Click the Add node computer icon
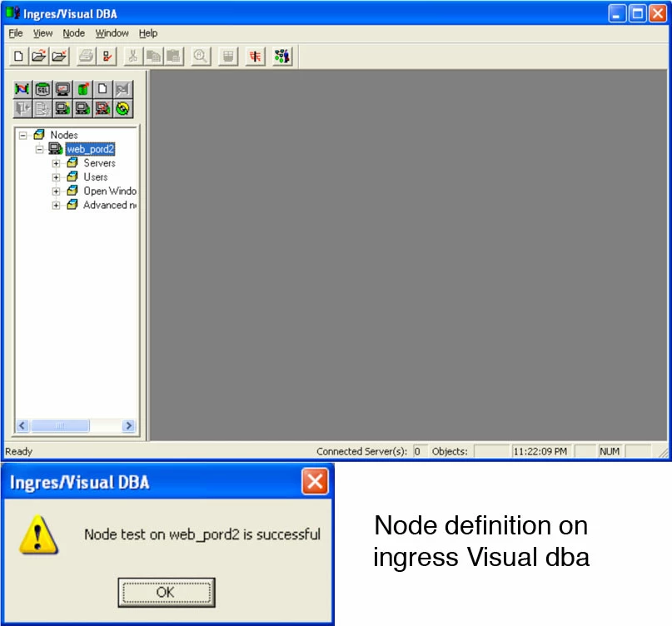The image size is (672, 626). pyautogui.click(x=62, y=108)
